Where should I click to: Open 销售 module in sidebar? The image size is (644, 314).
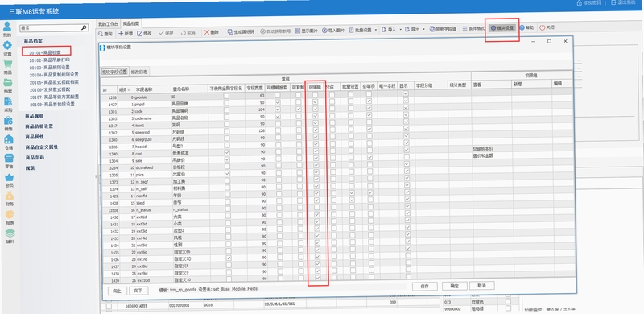click(8, 124)
